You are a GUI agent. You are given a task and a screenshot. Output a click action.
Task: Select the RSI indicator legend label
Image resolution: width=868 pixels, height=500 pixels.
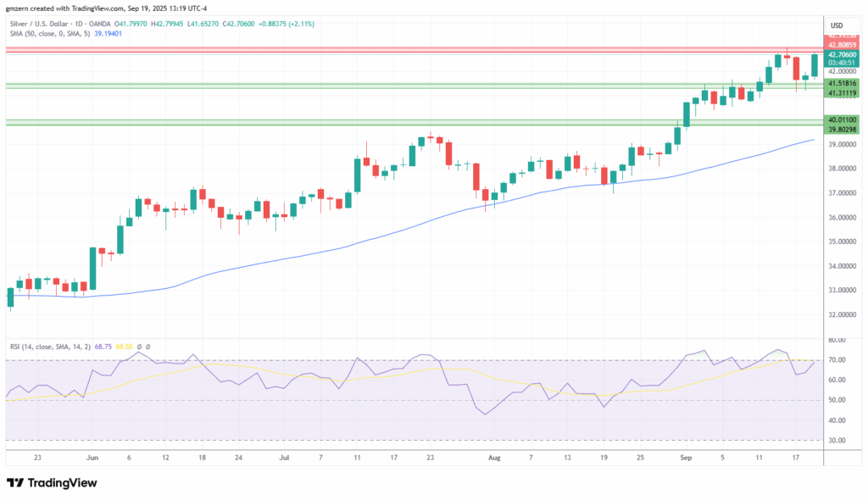(x=50, y=347)
